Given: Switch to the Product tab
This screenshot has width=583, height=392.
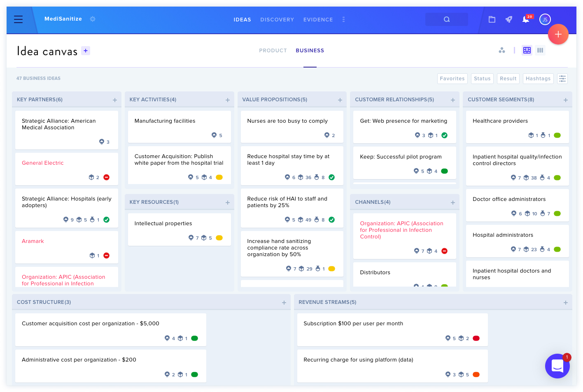Looking at the screenshot, I should pyautogui.click(x=273, y=51).
